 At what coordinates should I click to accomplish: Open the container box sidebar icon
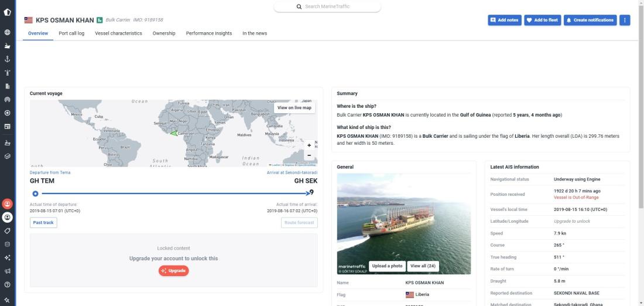click(x=7, y=157)
